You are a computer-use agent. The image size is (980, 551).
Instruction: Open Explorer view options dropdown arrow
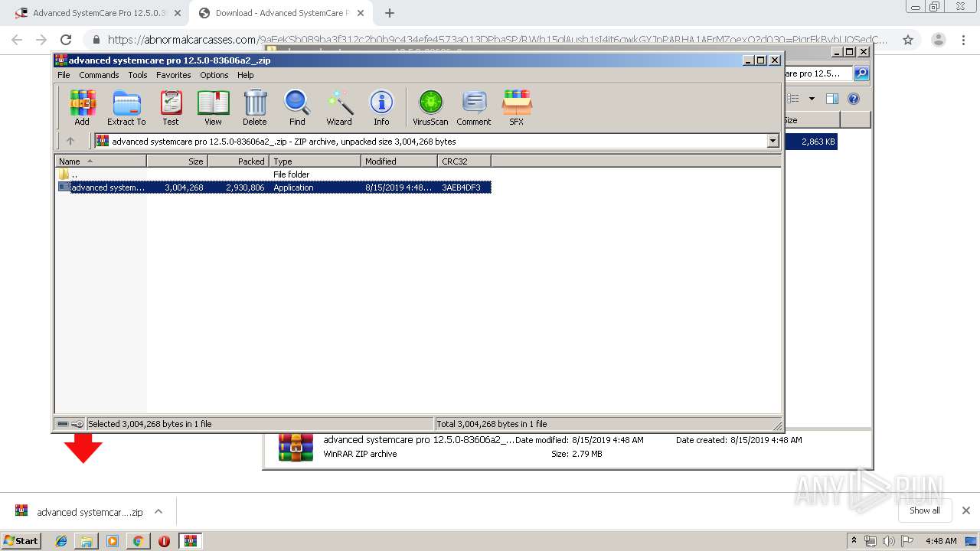point(812,99)
